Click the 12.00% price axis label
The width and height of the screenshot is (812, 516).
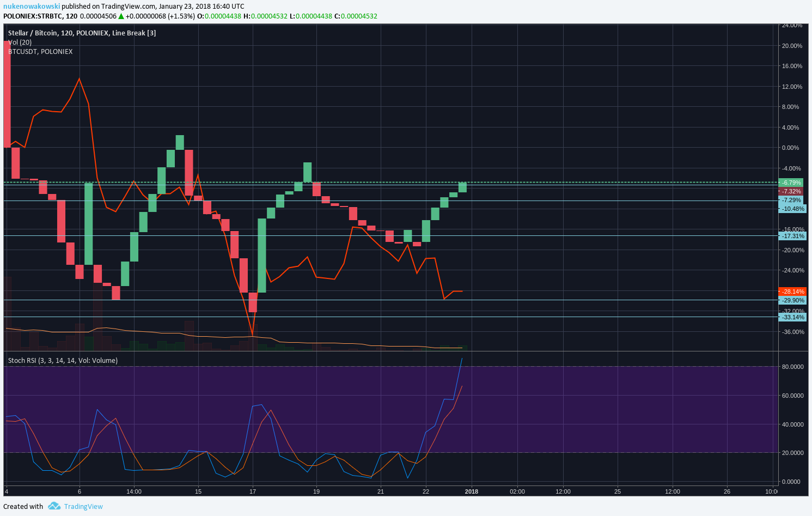[792, 87]
